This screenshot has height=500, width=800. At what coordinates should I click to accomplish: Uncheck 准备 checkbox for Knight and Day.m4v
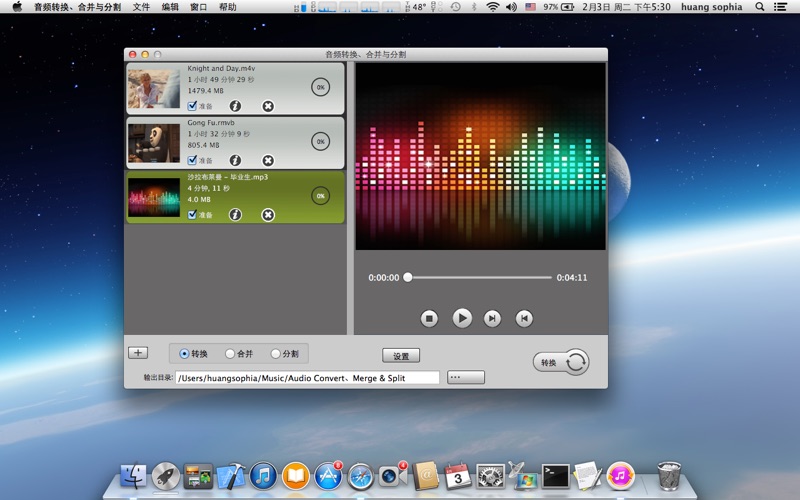pyautogui.click(x=192, y=105)
